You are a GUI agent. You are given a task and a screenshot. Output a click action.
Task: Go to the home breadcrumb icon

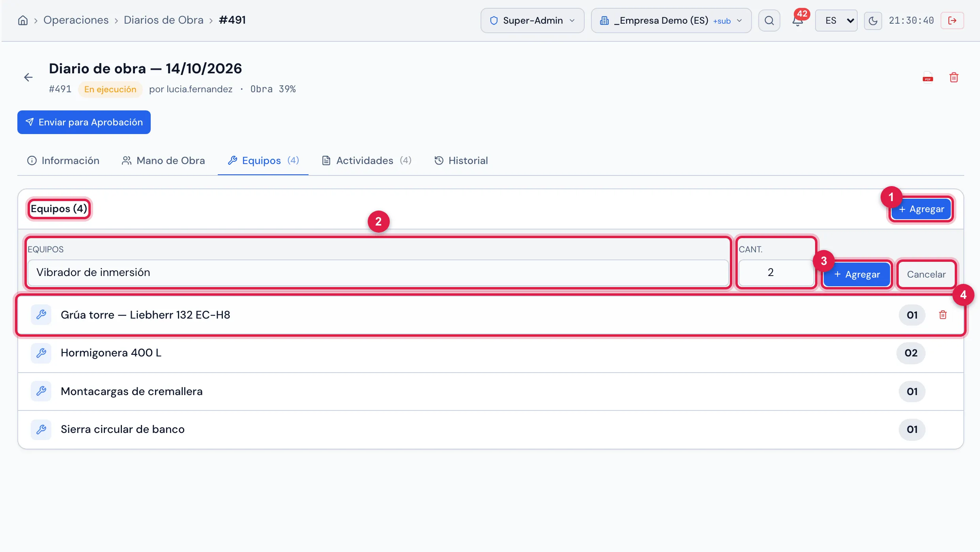pyautogui.click(x=23, y=21)
